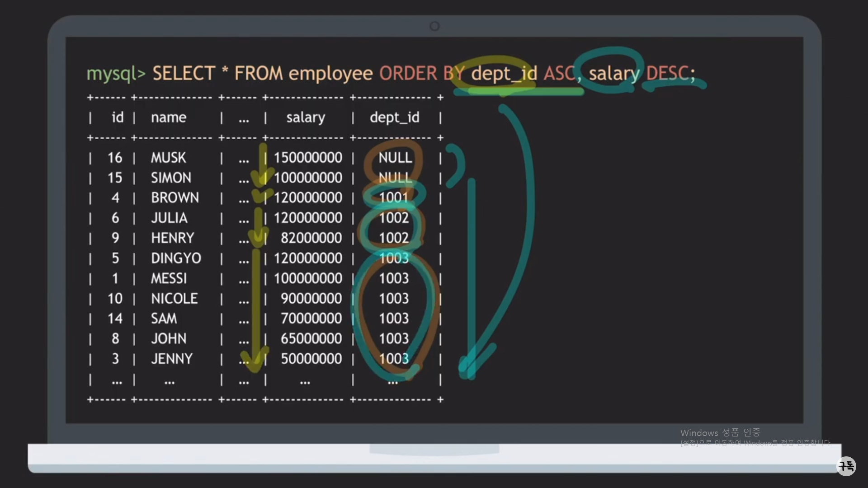Viewport: 868px width, 488px height.
Task: Click the dept_id column header
Action: [x=394, y=117]
